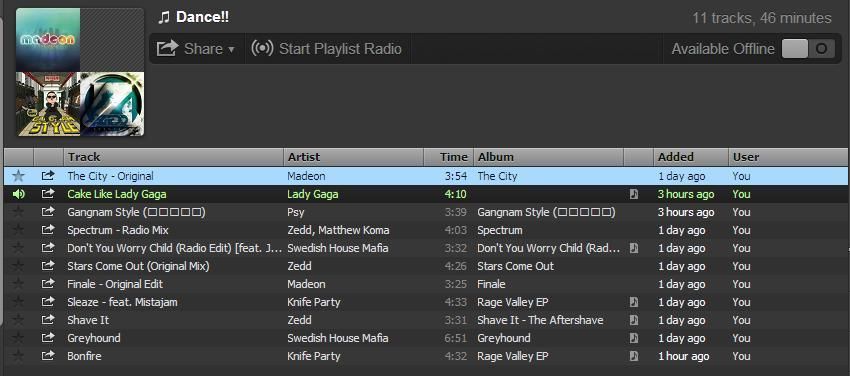Click the Madeon album cover thumbnail
This screenshot has height=376, width=850.
click(x=48, y=40)
